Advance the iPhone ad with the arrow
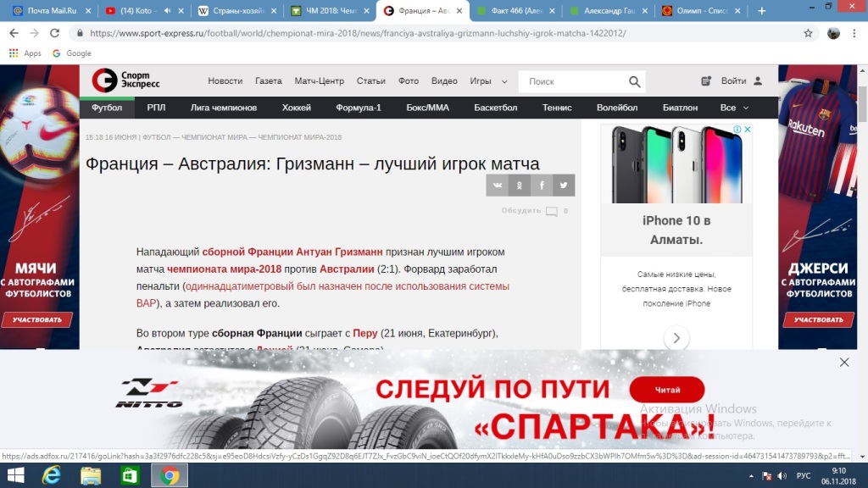The width and height of the screenshot is (868, 488). tap(676, 337)
